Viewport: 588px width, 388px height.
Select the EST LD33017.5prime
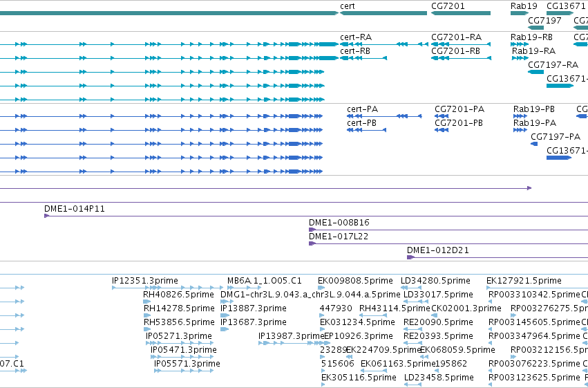point(438,295)
